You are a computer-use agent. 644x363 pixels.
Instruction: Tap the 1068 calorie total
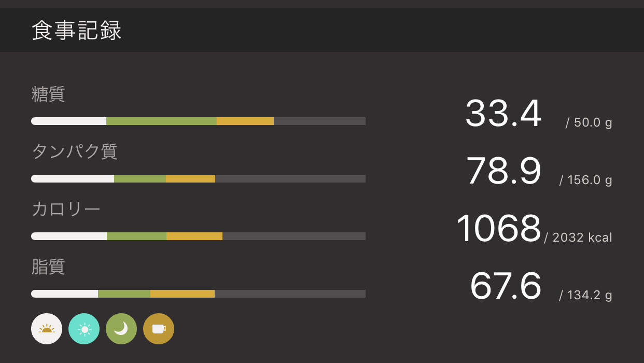coord(498,229)
